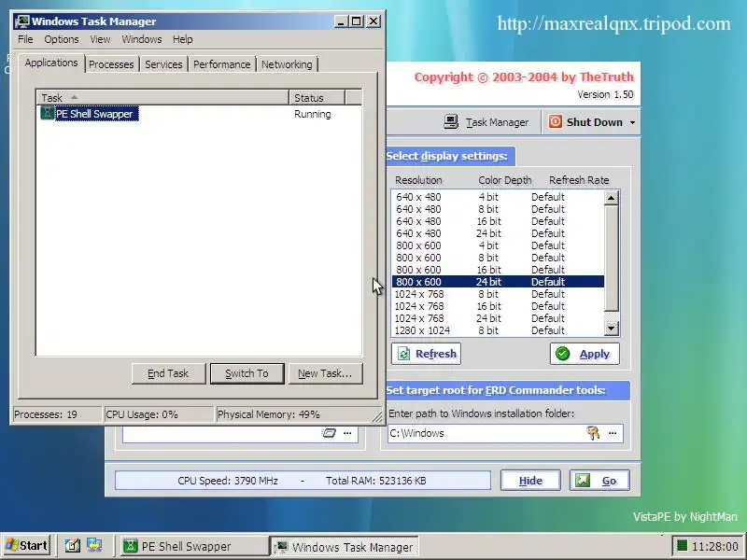Image resolution: width=747 pixels, height=560 pixels.
Task: Click the browse ellipsis in the left path field
Action: pyautogui.click(x=347, y=433)
